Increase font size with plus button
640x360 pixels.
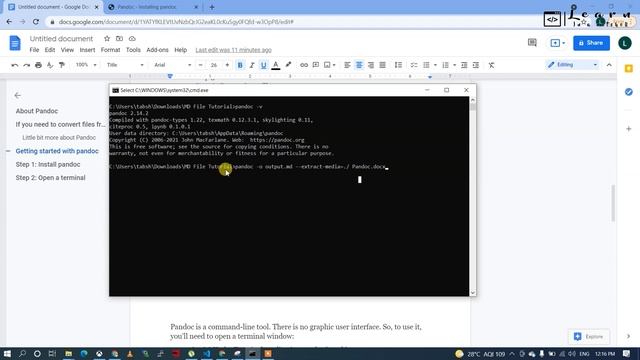[x=227, y=65]
